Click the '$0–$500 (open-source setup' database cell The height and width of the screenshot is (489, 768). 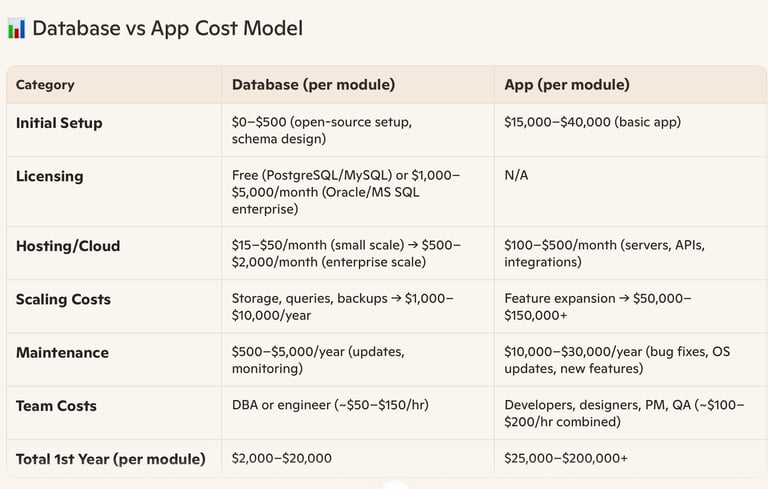coord(321,131)
